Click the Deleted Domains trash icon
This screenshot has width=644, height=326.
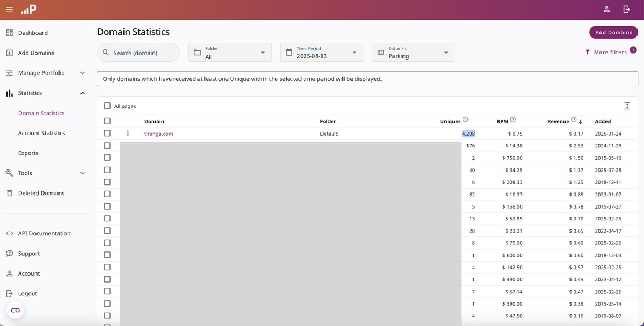click(x=9, y=193)
